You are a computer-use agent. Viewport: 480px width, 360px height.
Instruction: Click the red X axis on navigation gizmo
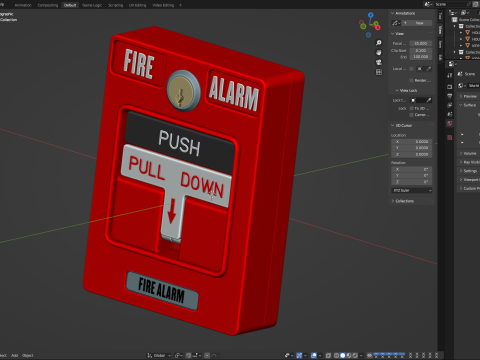click(x=378, y=28)
